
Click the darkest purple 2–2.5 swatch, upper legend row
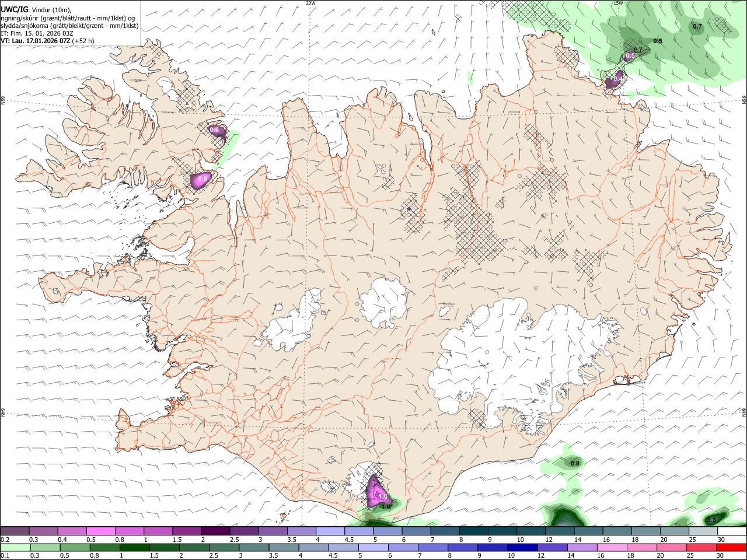[x=215, y=531]
